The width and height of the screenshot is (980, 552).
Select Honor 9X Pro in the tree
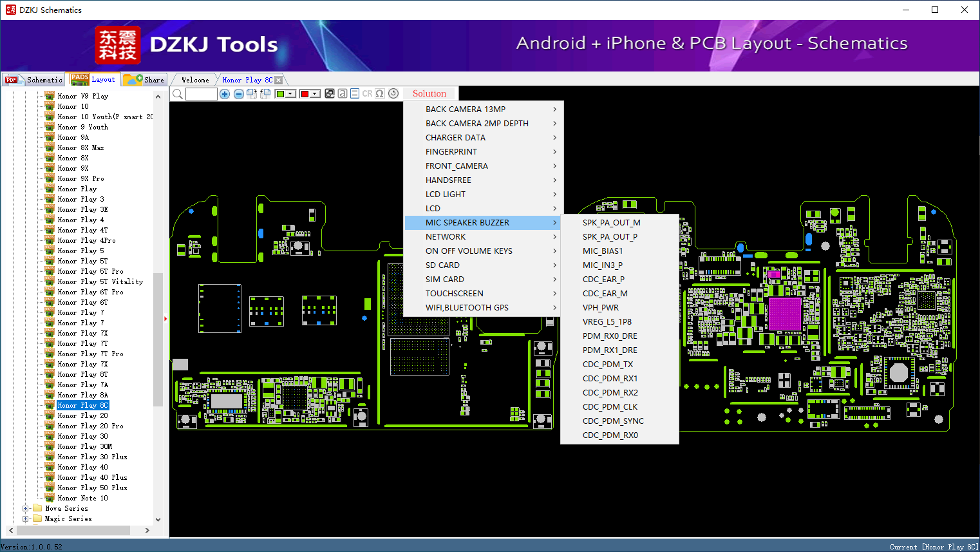(x=80, y=178)
